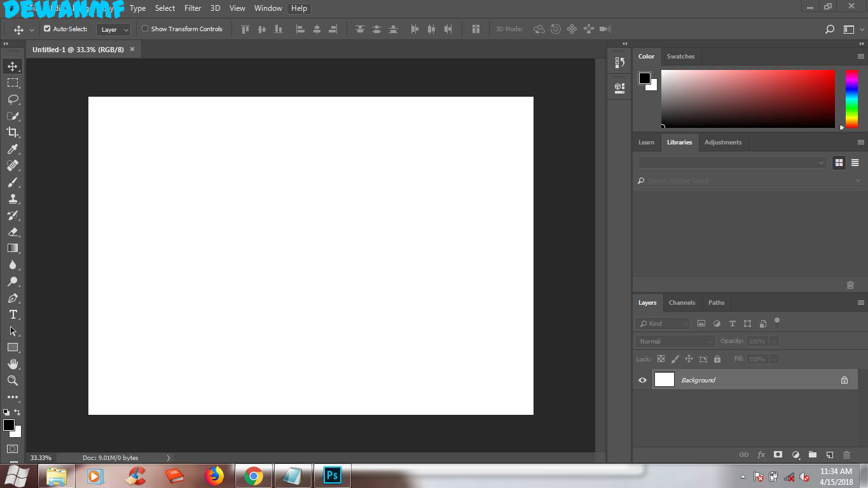The image size is (868, 488).
Task: Expand the layer Kind filter dropdown
Action: point(663,324)
